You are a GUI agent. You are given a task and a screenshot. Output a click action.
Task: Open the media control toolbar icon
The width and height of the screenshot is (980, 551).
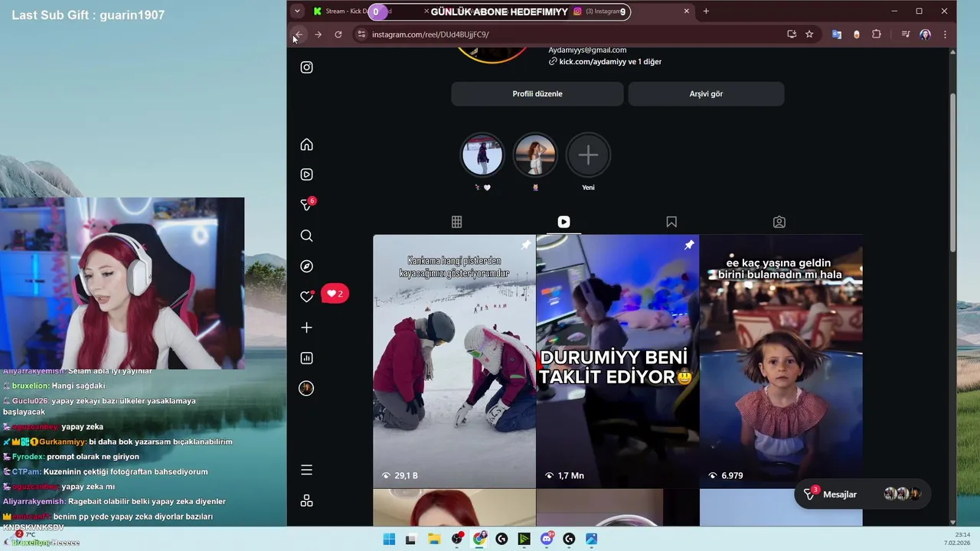pos(906,34)
